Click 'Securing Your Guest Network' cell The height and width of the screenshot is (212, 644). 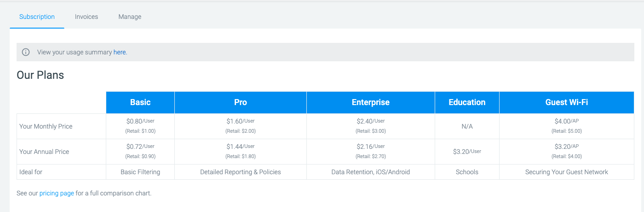pyautogui.click(x=567, y=172)
